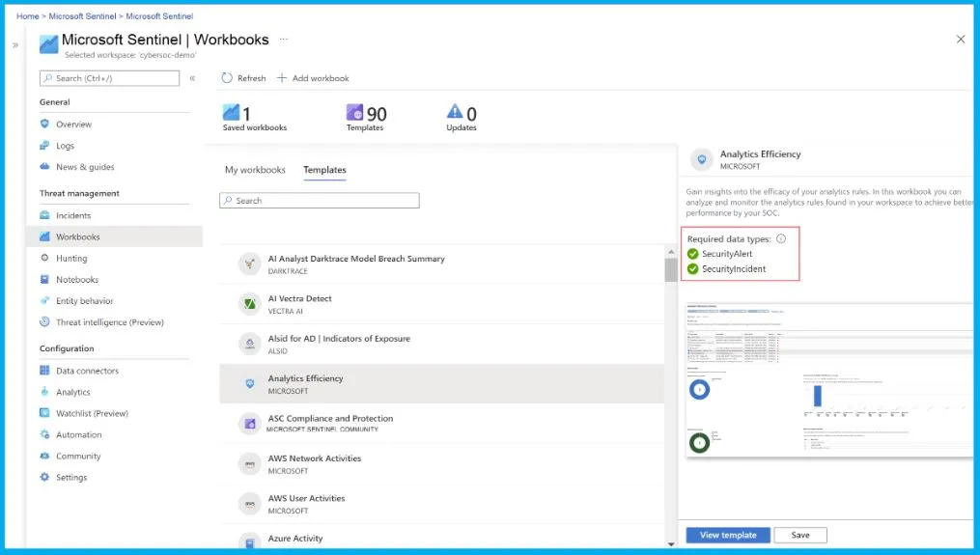
Task: Click the Data connectors grid icon
Action: [x=44, y=370]
